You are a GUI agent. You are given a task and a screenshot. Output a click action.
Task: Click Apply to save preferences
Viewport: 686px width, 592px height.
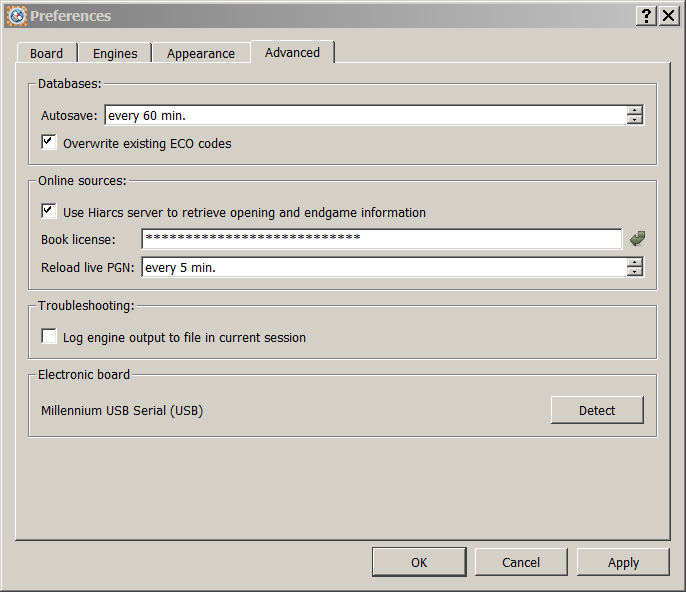point(623,562)
